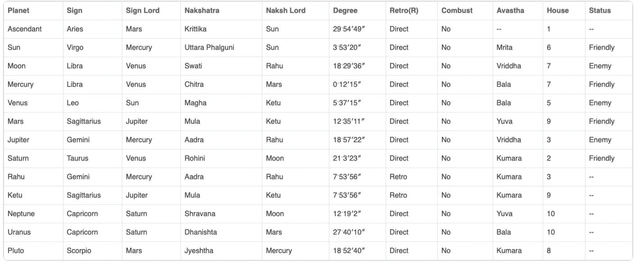Select the Status column header
The height and width of the screenshot is (264, 644).
tap(600, 10)
